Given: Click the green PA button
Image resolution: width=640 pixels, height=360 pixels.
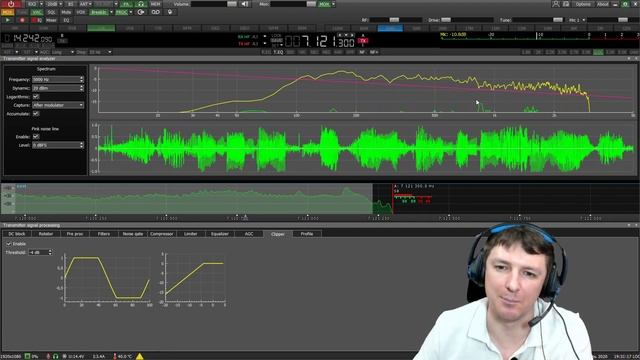Looking at the screenshot, I should 126,4.
